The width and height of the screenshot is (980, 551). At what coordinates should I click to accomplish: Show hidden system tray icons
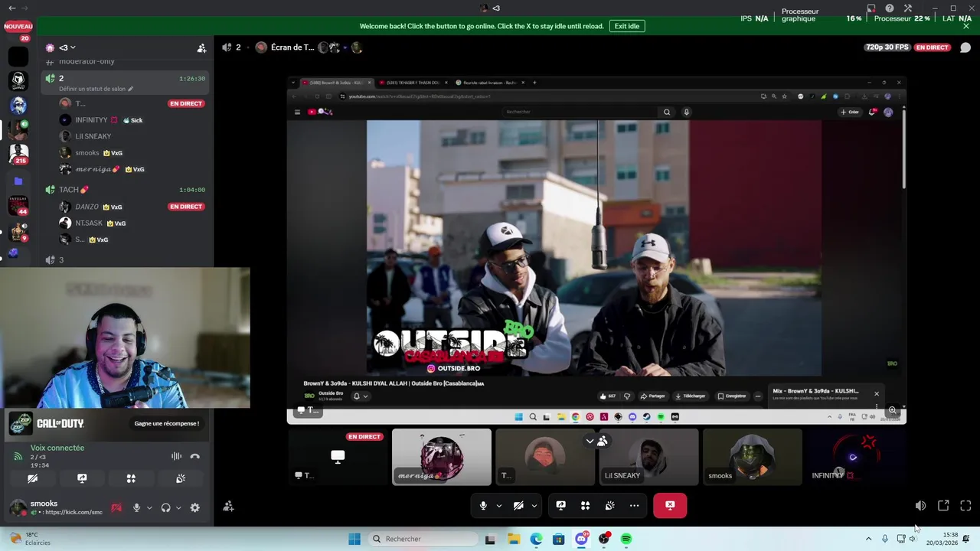click(868, 539)
